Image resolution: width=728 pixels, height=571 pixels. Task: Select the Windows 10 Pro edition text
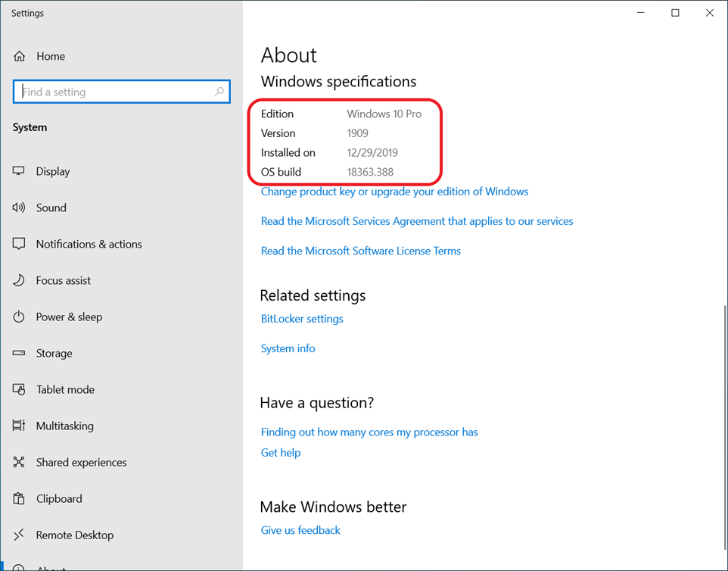384,114
